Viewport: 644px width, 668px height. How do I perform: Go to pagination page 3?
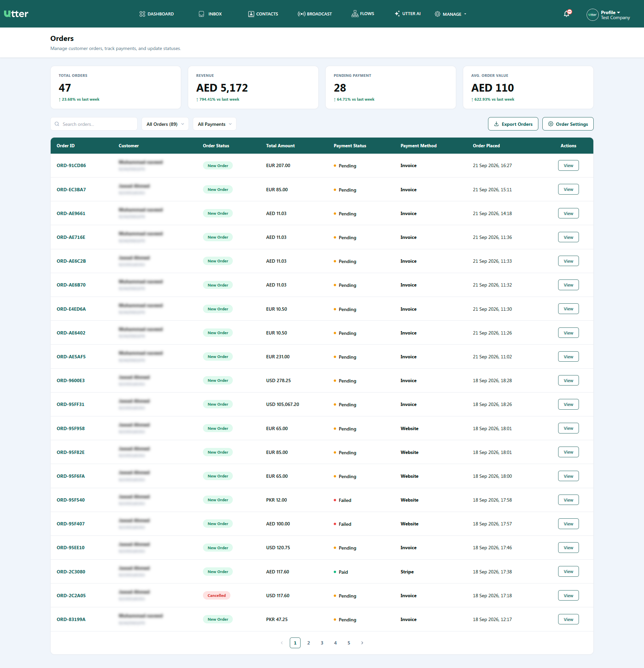pyautogui.click(x=322, y=643)
